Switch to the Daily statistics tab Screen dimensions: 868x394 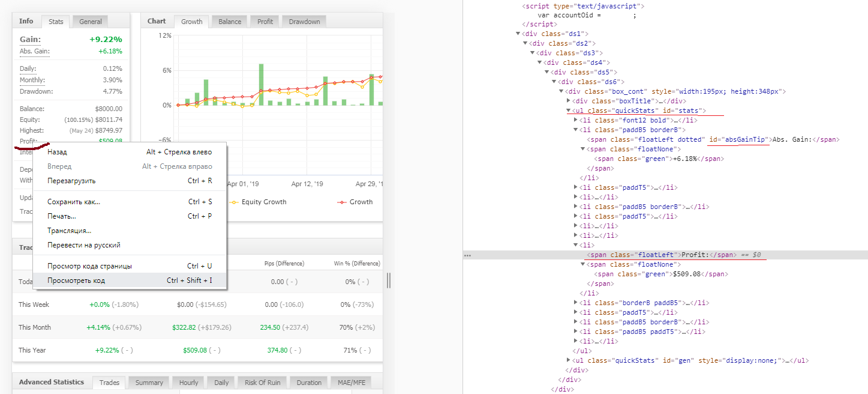[x=221, y=383]
